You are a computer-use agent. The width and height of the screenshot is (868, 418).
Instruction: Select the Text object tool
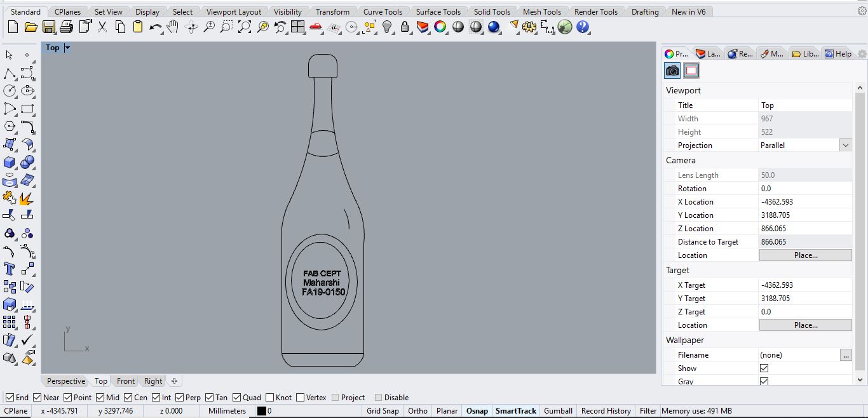[9, 269]
